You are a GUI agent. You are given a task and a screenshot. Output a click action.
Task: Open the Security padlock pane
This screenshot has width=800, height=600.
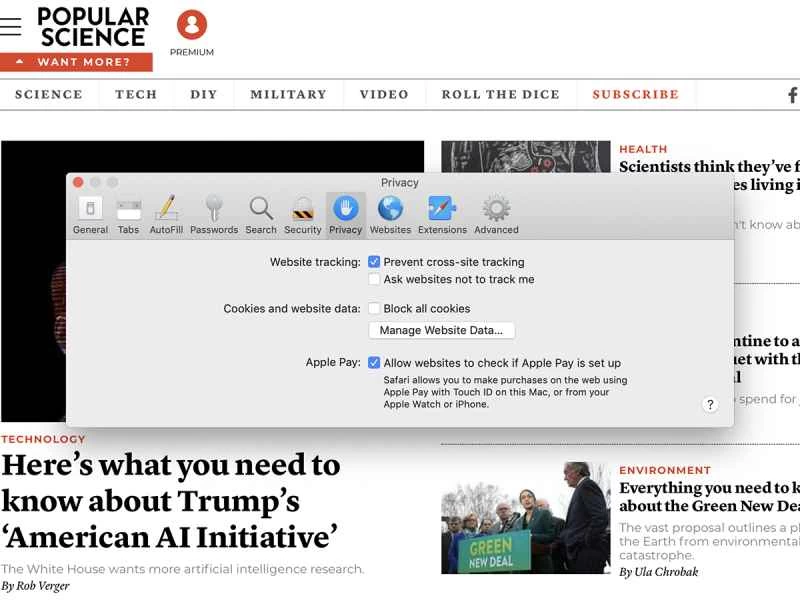pos(302,214)
